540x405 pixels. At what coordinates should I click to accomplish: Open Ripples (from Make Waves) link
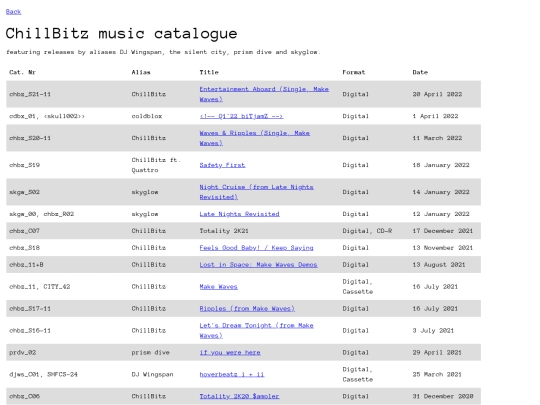247,309
